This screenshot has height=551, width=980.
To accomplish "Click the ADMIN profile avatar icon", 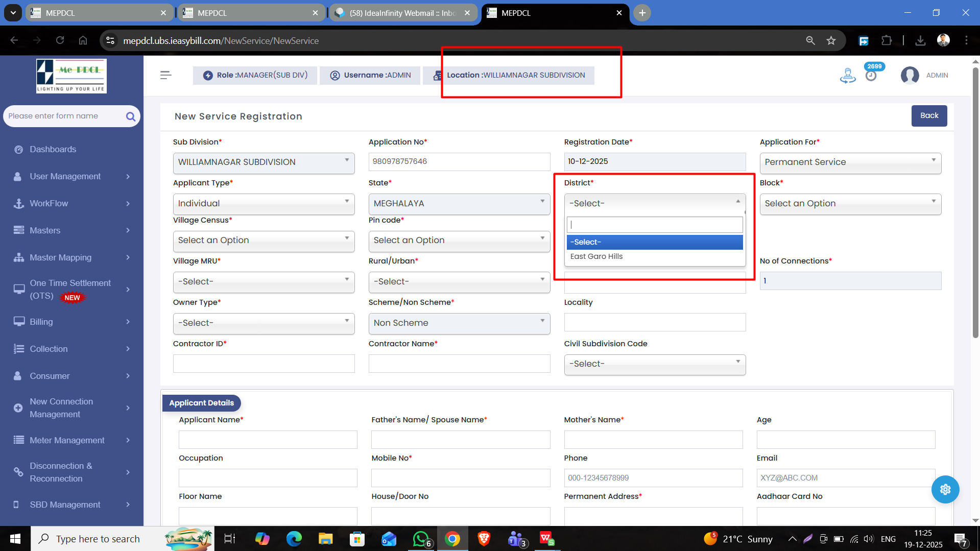I will pos(910,76).
